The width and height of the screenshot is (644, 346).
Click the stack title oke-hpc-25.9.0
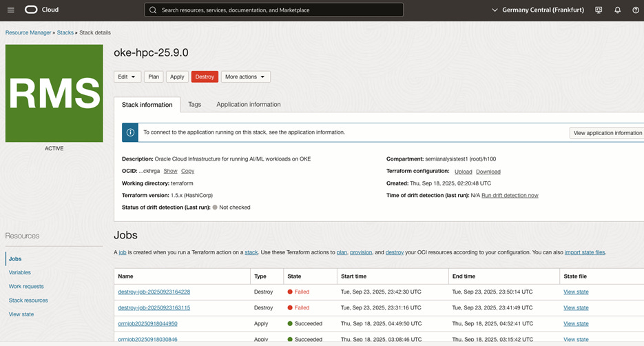[x=151, y=52]
